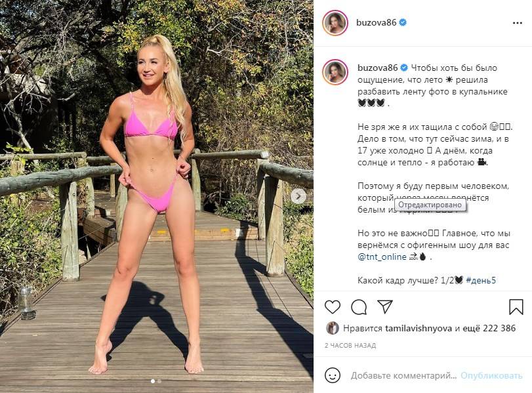Image resolution: width=532 pixels, height=393 pixels.
Task: Open buzova86 username in caption
Action: [x=378, y=68]
